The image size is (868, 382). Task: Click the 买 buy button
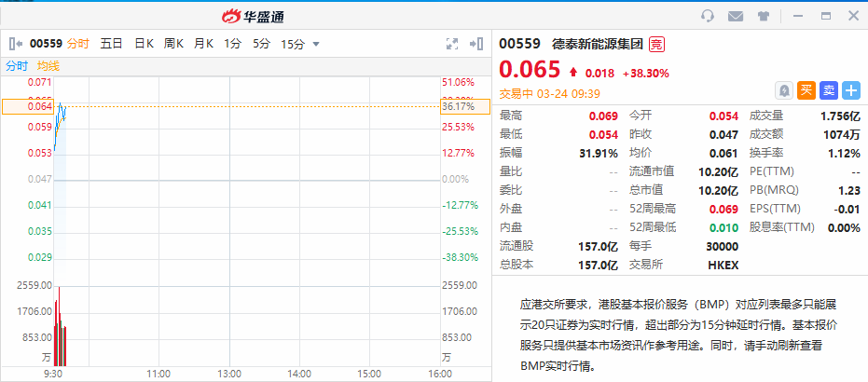click(806, 90)
